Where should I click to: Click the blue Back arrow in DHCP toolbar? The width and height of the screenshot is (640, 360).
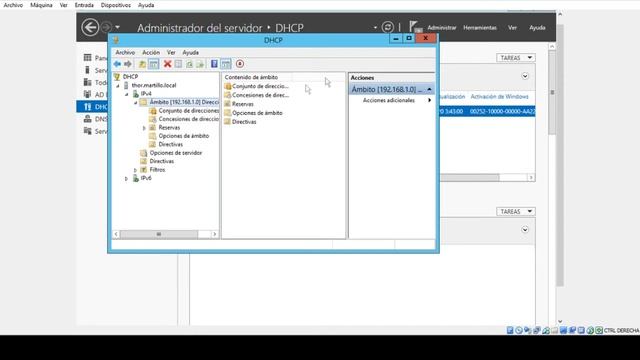(117, 64)
